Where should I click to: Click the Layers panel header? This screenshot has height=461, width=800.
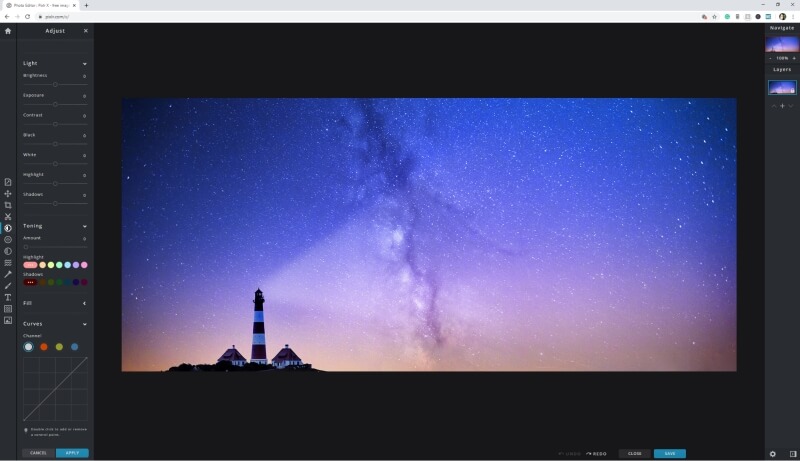(x=782, y=69)
